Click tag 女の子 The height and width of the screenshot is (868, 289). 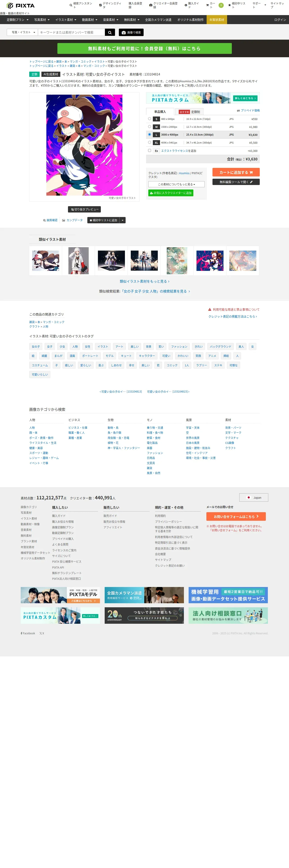pyautogui.click(x=36, y=346)
